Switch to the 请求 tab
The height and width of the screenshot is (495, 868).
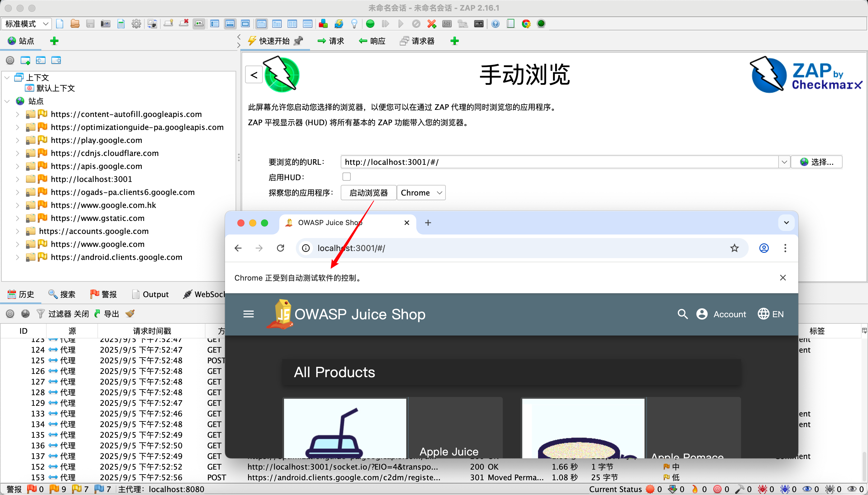pyautogui.click(x=331, y=41)
